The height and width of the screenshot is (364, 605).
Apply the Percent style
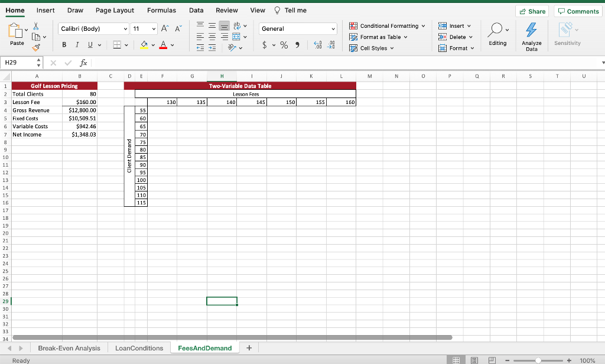(x=284, y=45)
